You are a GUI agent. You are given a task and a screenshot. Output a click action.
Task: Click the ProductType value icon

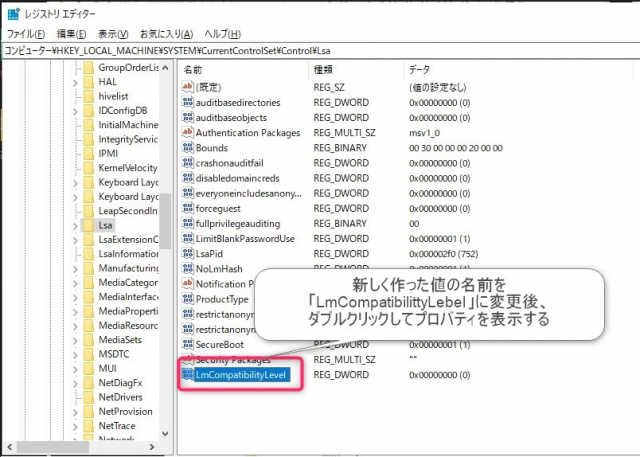point(187,299)
